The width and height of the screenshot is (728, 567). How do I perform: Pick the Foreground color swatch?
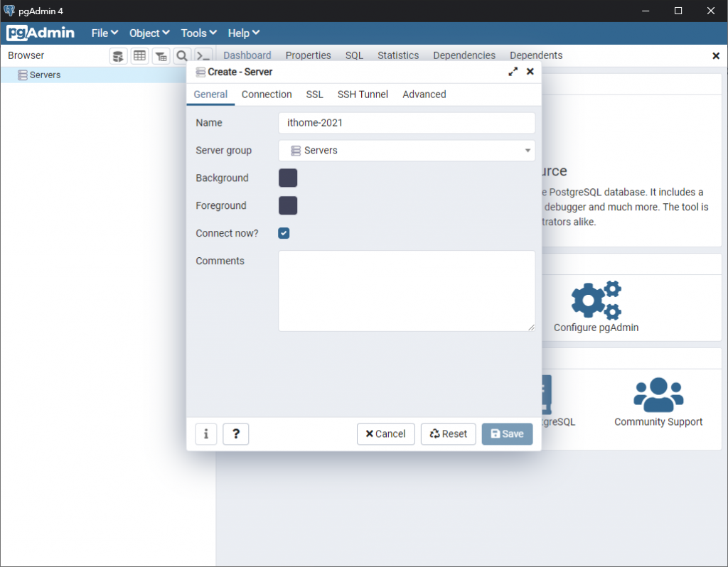tap(288, 205)
